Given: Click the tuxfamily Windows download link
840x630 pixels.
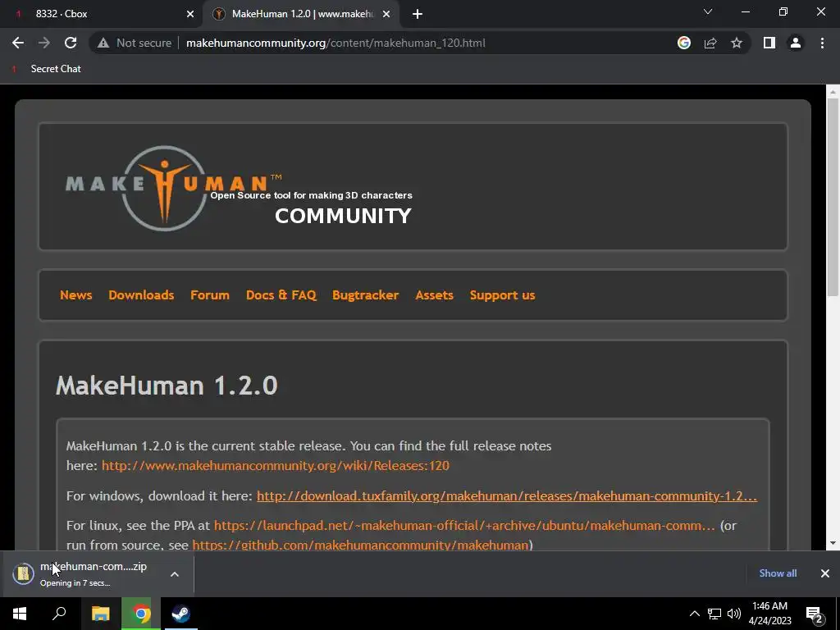Looking at the screenshot, I should click(x=507, y=496).
